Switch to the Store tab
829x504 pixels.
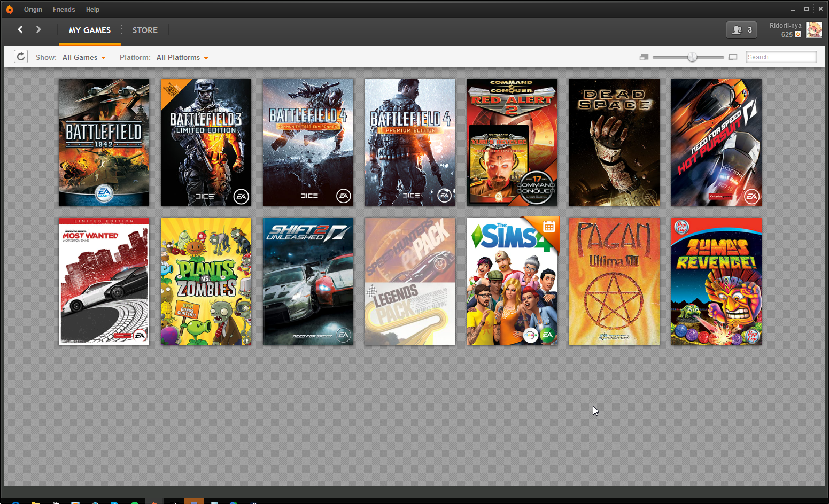point(145,30)
